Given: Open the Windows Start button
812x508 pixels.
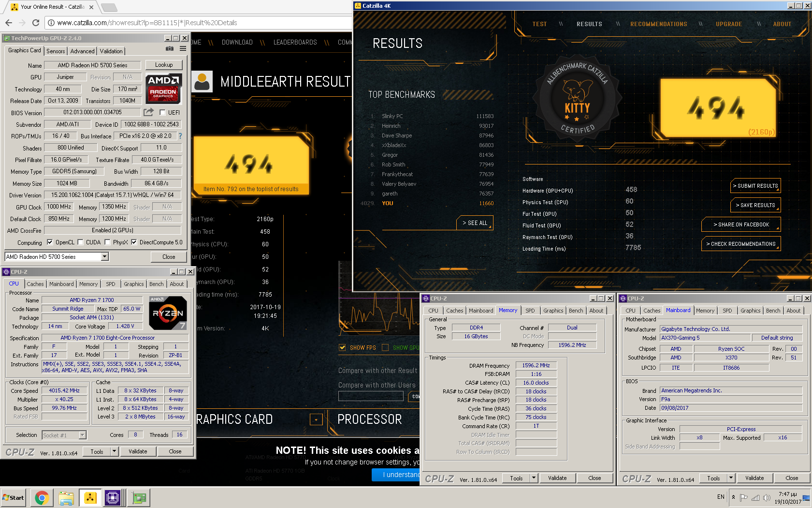Looking at the screenshot, I should 14,497.
